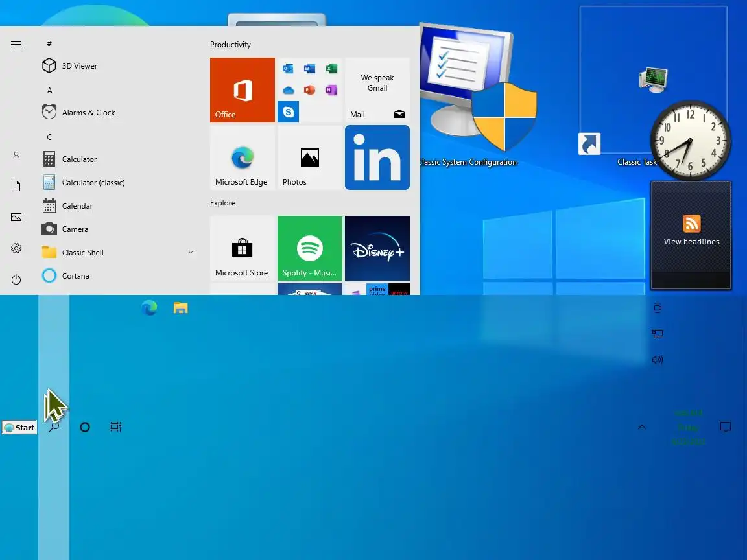
Task: Open Settings gear in Start rail
Action: [16, 248]
